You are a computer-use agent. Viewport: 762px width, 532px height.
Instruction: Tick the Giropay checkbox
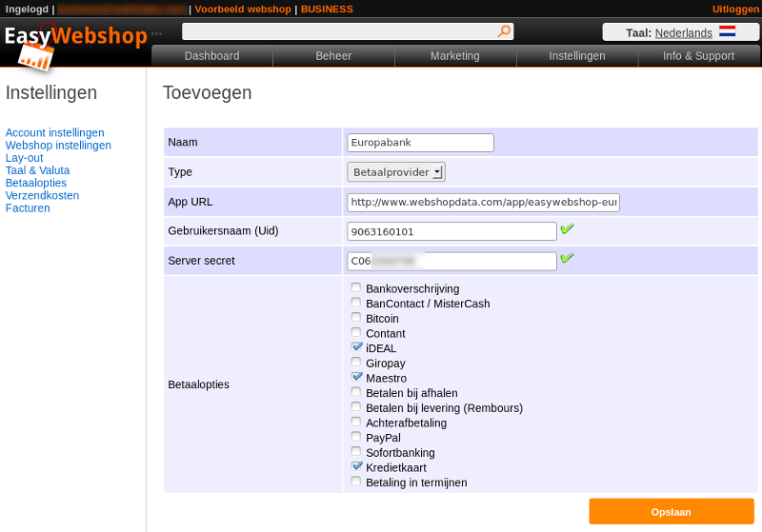coord(356,362)
